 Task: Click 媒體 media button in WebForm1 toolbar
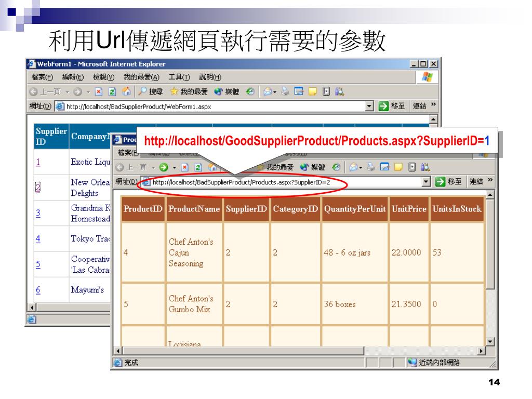click(227, 91)
